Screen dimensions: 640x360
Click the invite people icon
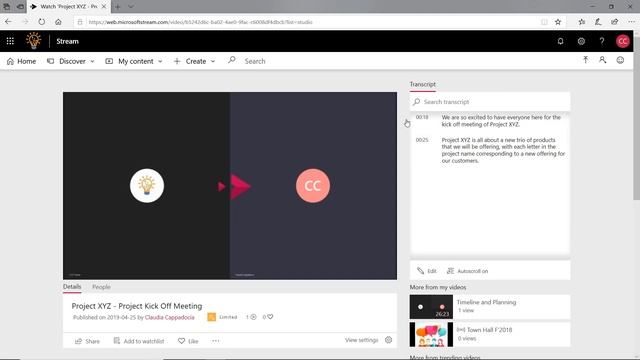[x=602, y=60]
